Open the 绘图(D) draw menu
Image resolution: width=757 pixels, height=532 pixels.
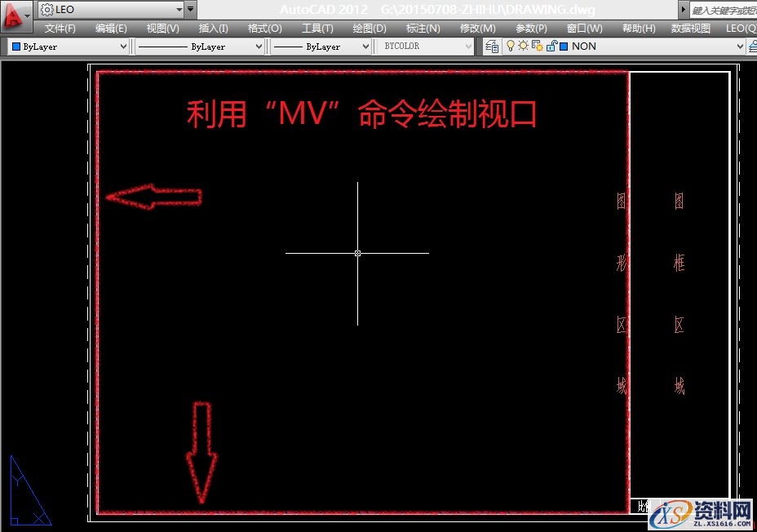[x=369, y=27]
